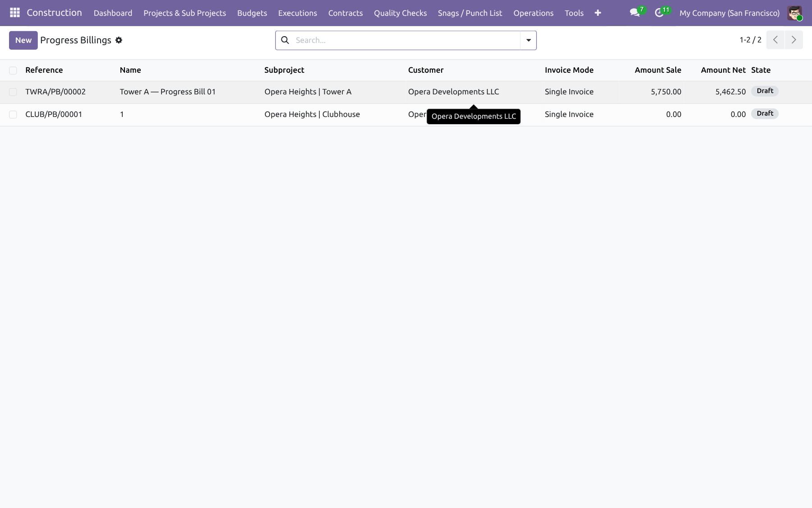Tick the checkbox for CLUB/PB/00001 row

coord(13,115)
